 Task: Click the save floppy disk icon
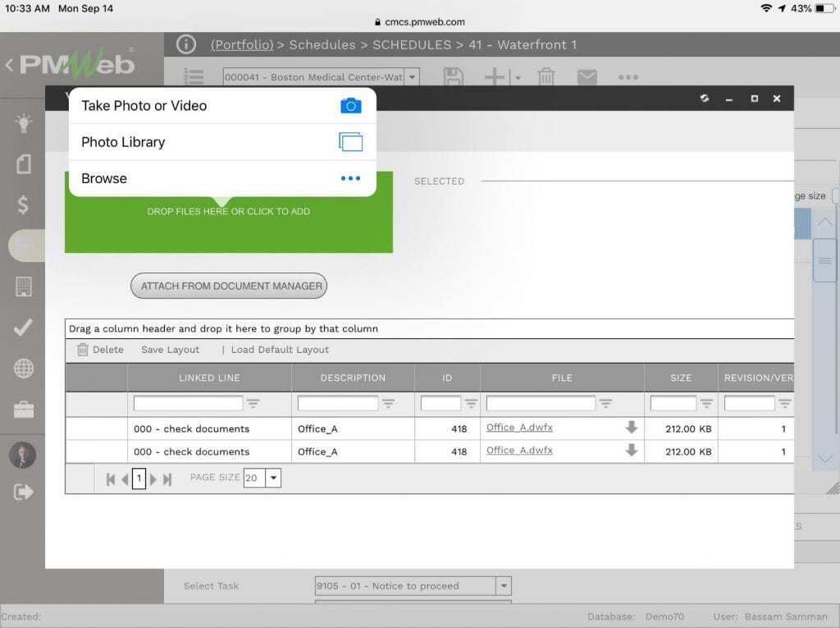click(x=453, y=77)
